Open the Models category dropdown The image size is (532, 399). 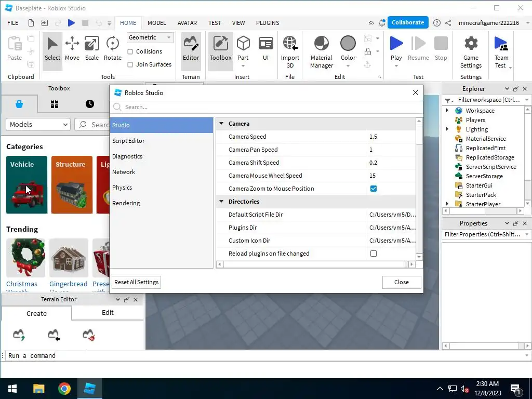coord(38,125)
